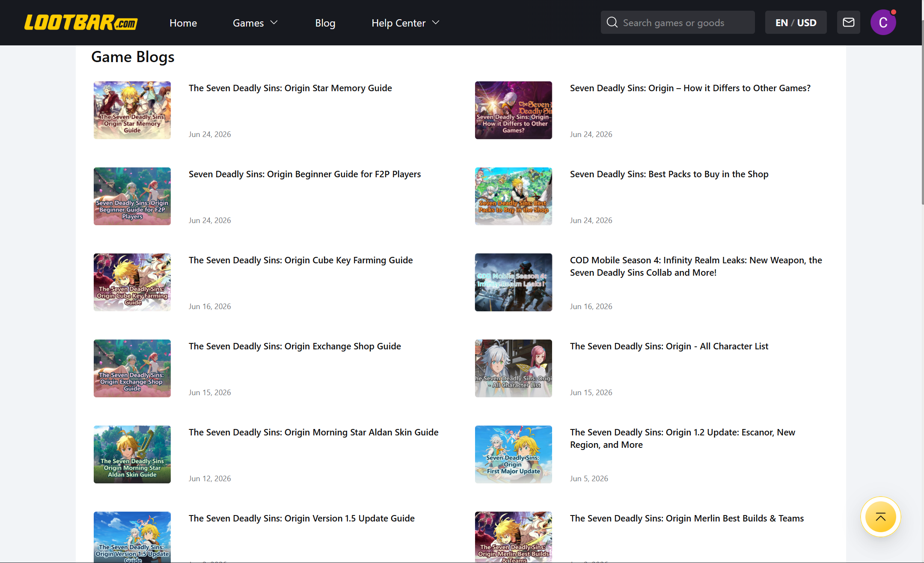The height and width of the screenshot is (563, 924).
Task: Click Beginner Guide for F2P Players thumbnail
Action: coord(132,196)
